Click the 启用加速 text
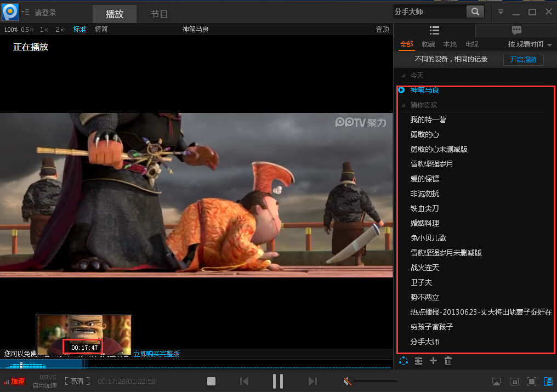557x392 pixels. coord(45,385)
